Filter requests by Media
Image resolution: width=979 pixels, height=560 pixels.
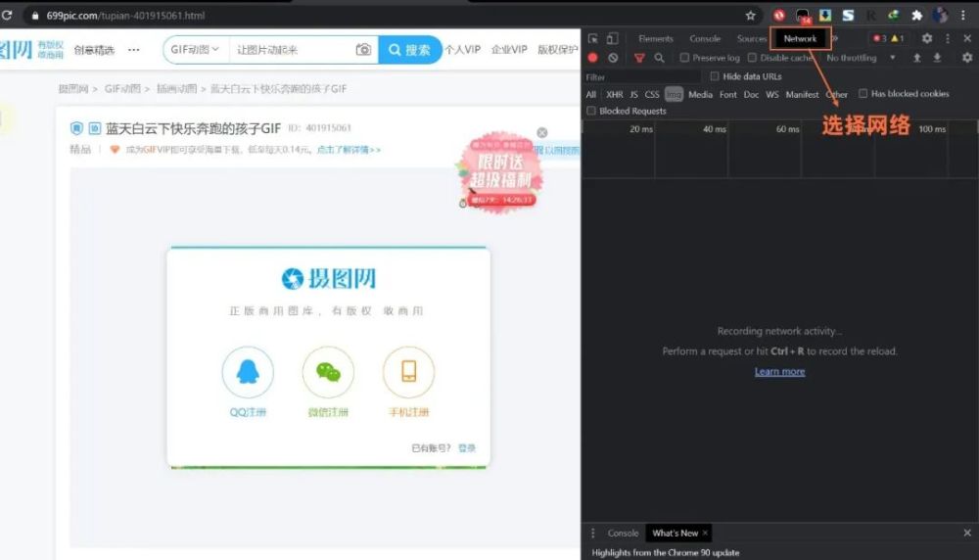pos(701,94)
